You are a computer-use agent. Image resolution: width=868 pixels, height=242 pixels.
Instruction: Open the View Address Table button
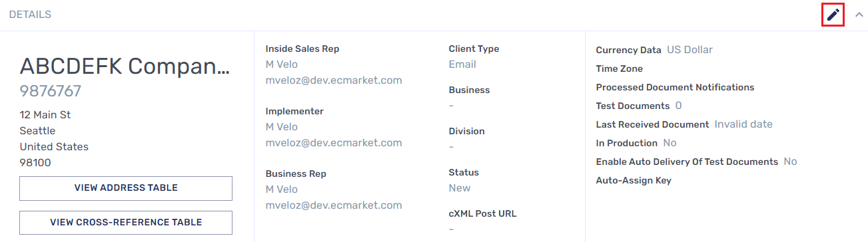pyautogui.click(x=126, y=188)
